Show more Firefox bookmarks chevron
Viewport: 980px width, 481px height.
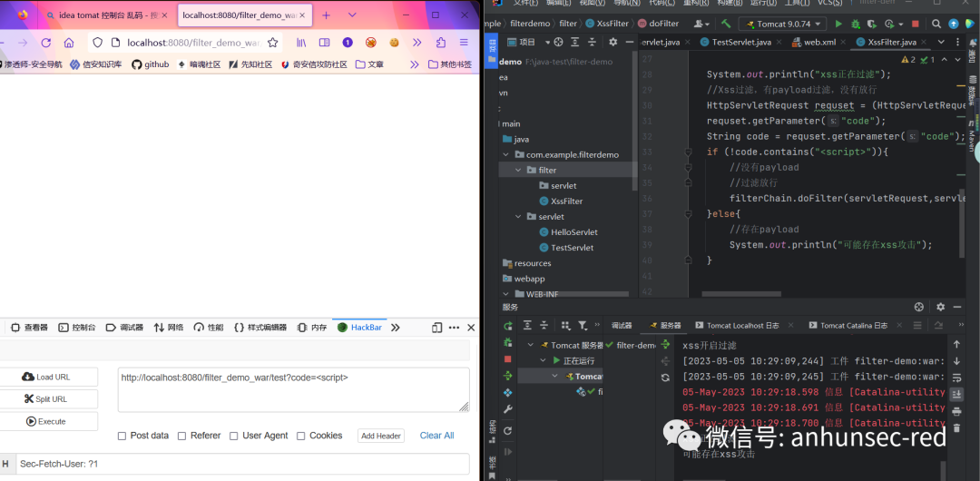pyautogui.click(x=414, y=64)
